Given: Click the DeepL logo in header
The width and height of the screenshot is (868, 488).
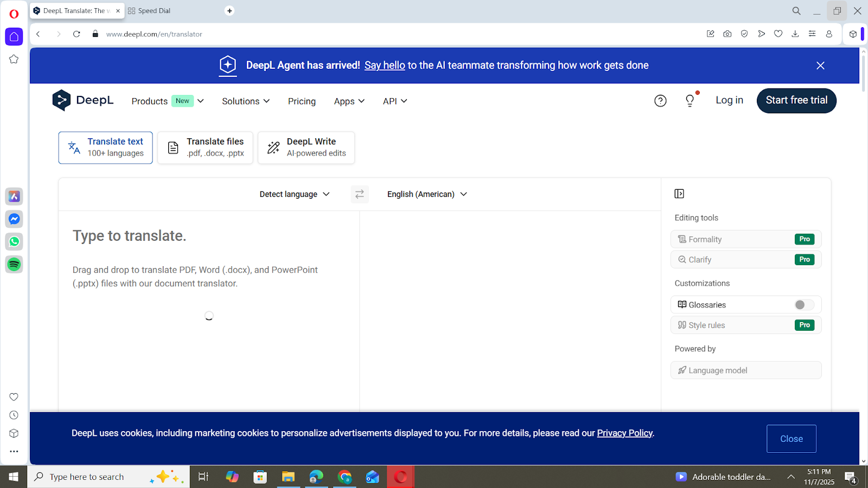Looking at the screenshot, I should 83,100.
